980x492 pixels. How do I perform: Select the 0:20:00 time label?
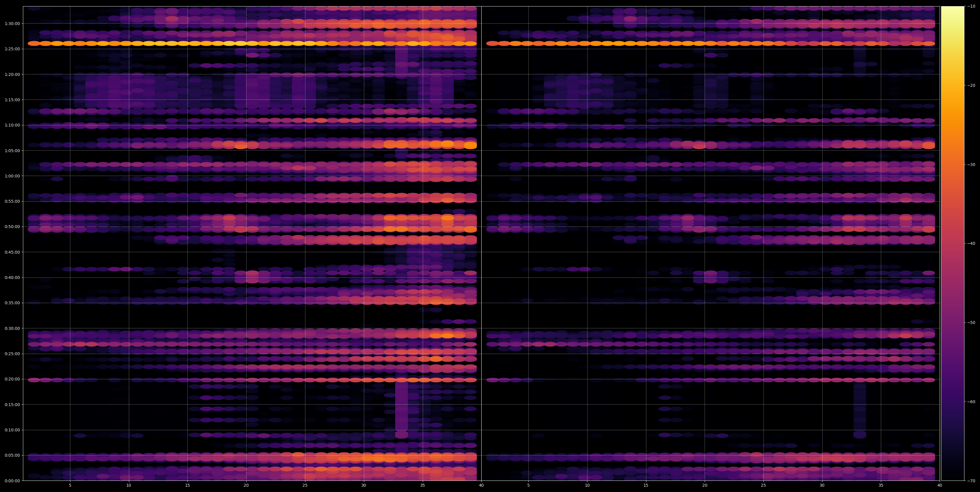12,379
